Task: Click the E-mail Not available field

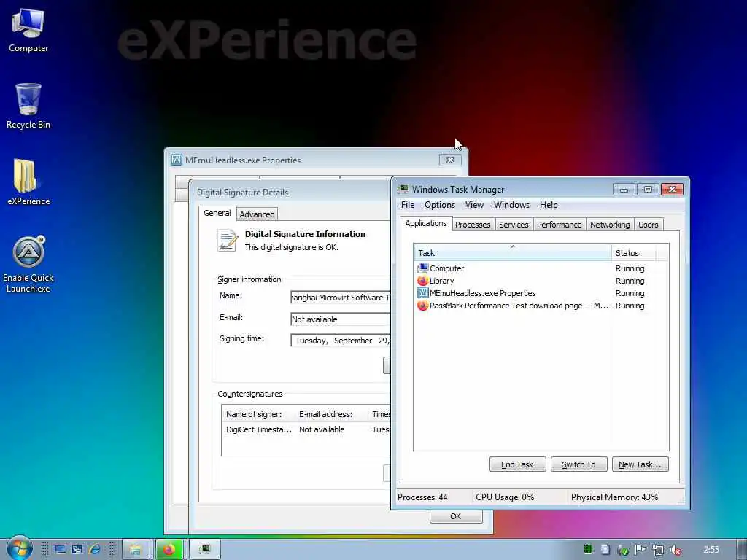Action: pos(340,319)
